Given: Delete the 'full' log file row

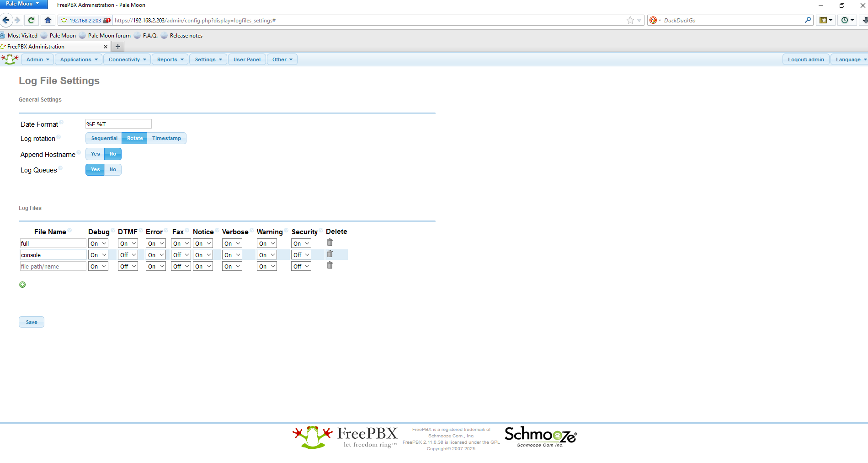Looking at the screenshot, I should click(330, 242).
